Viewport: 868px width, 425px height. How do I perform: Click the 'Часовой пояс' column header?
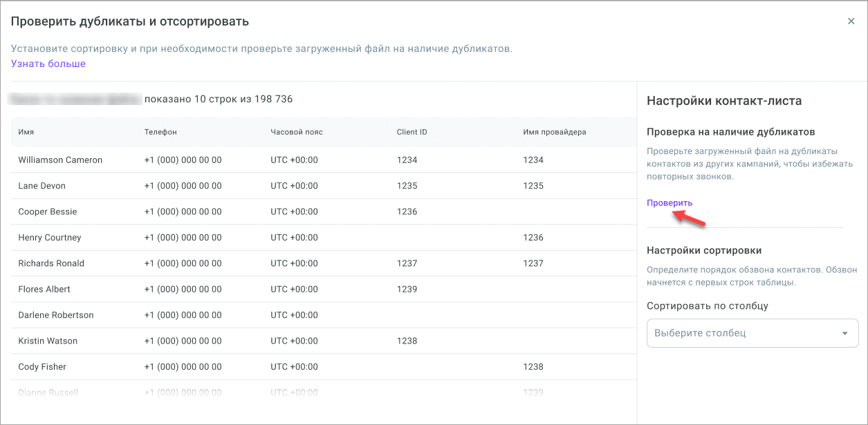coord(297,132)
